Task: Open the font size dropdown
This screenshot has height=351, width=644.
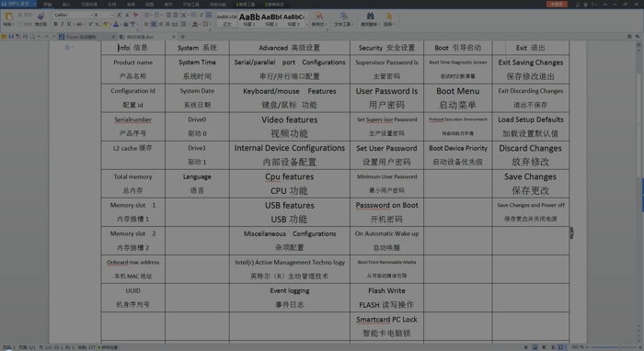Action: [x=111, y=15]
